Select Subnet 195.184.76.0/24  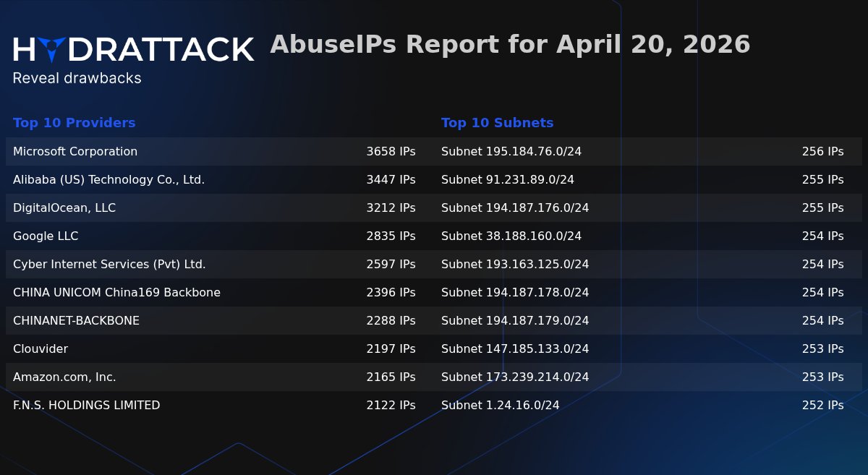511,152
